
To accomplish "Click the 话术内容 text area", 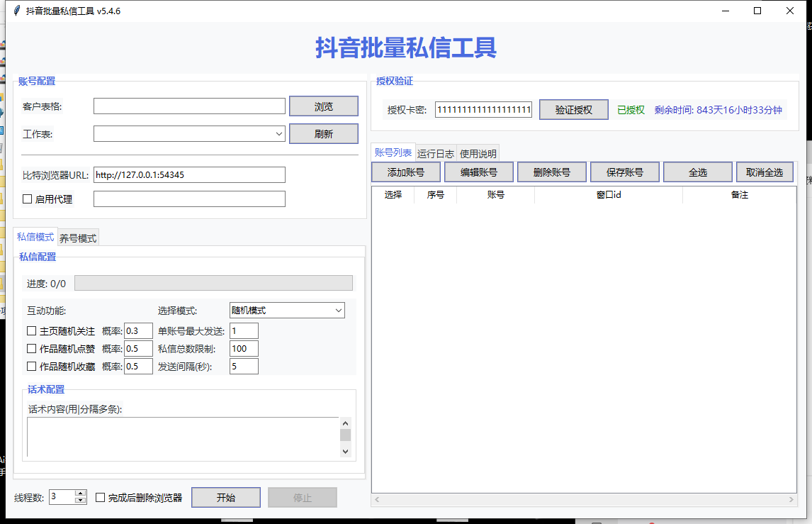I will click(x=184, y=437).
